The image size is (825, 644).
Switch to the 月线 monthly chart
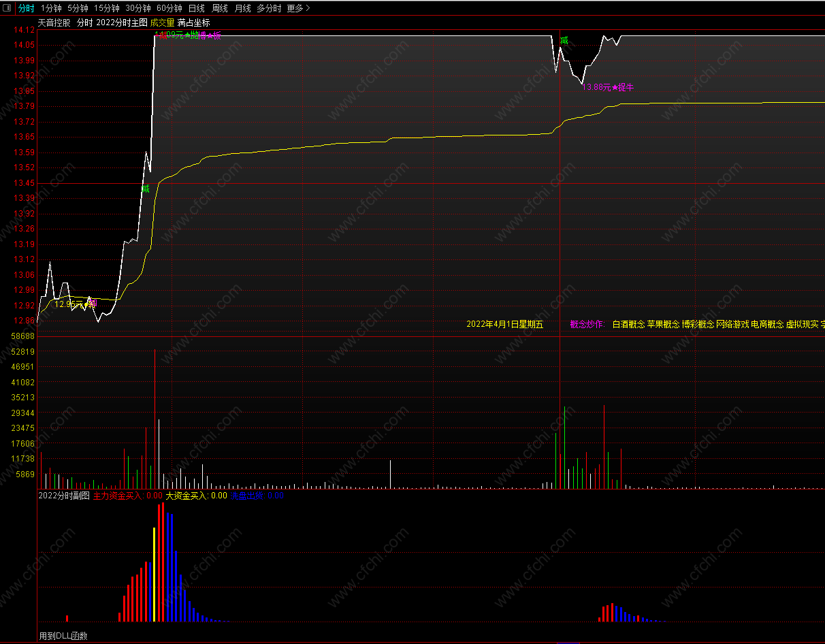pos(243,8)
